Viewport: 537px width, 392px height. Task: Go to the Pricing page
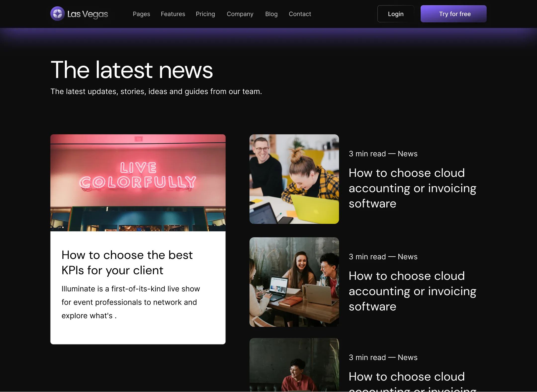coord(205,14)
